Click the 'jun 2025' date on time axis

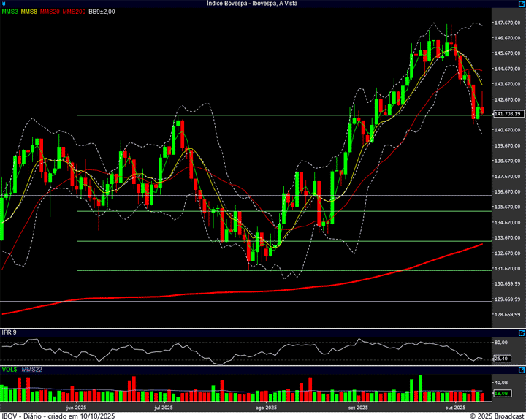coord(77,408)
